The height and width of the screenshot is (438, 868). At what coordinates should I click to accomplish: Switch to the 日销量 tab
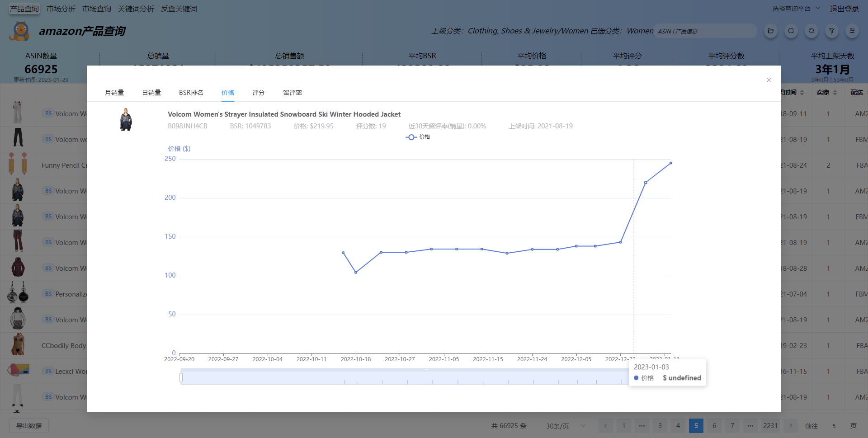[x=151, y=93]
